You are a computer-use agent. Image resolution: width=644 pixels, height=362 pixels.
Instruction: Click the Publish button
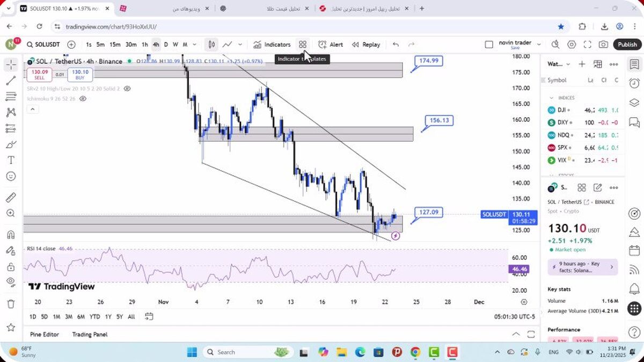tap(627, 45)
